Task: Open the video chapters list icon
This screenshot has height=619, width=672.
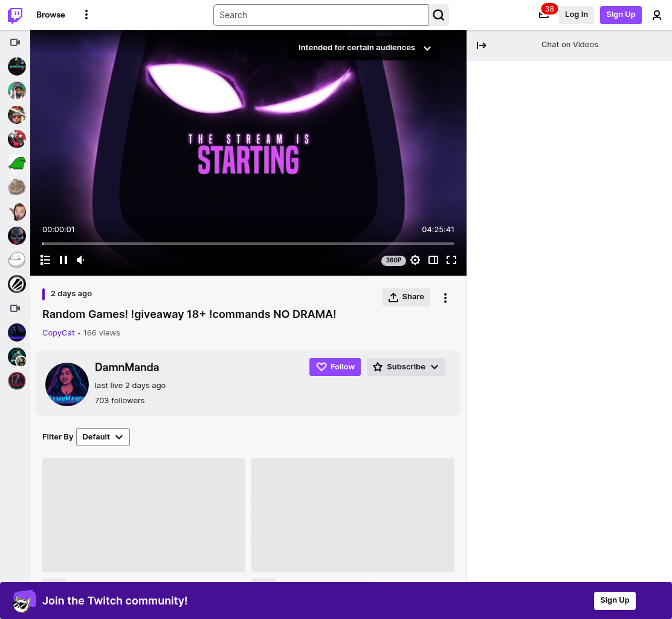Action: (x=45, y=260)
